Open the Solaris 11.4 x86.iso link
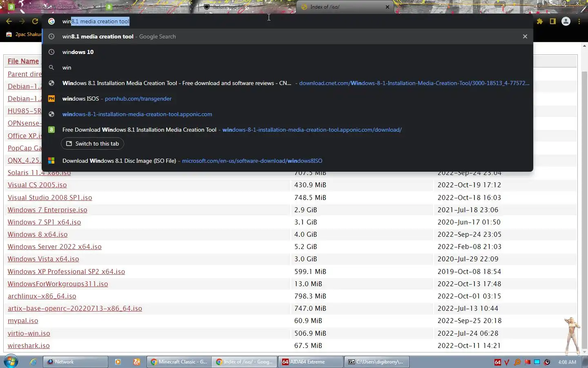588x368 pixels. click(x=39, y=173)
